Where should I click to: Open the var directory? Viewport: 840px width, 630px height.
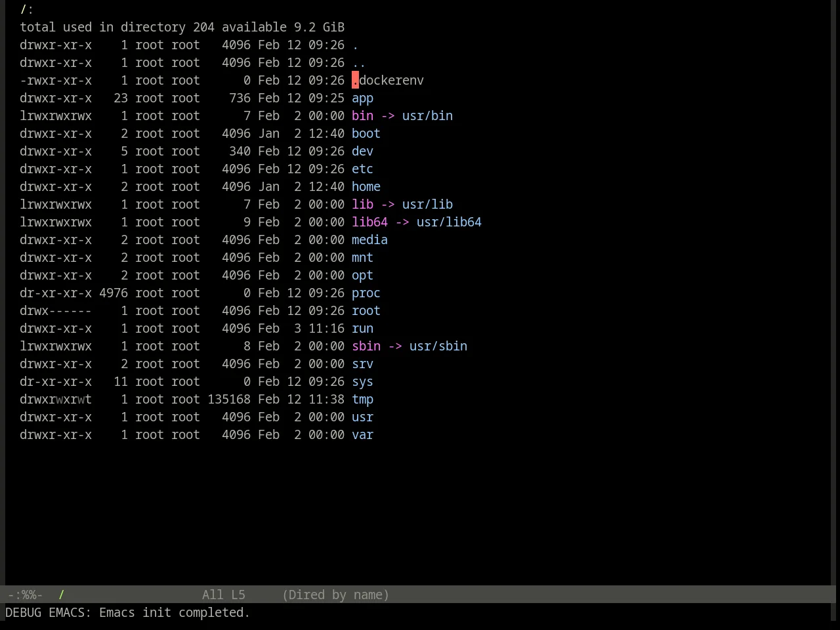point(362,435)
